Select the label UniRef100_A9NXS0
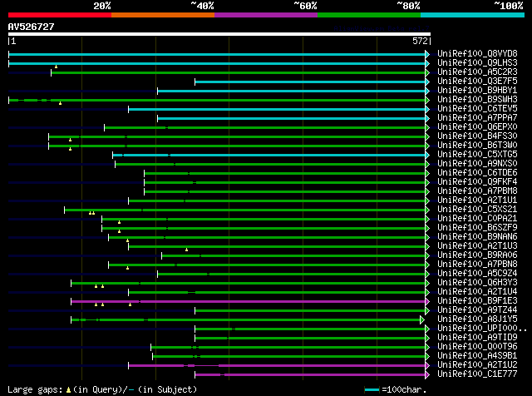 click(477, 163)
